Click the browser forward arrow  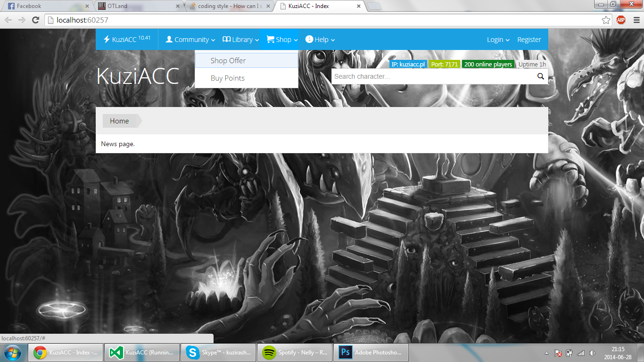tap(22, 20)
